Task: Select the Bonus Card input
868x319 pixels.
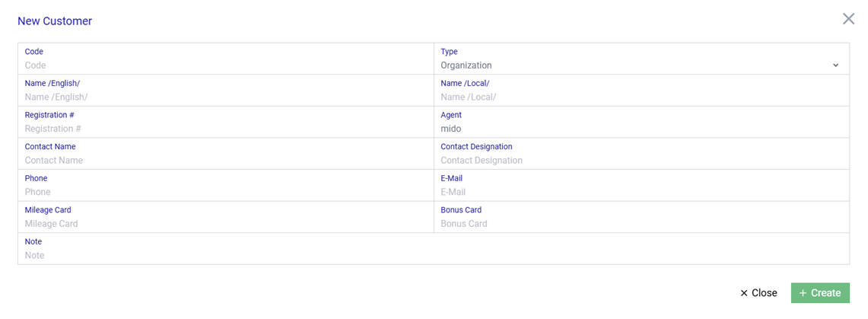Action: (x=641, y=224)
